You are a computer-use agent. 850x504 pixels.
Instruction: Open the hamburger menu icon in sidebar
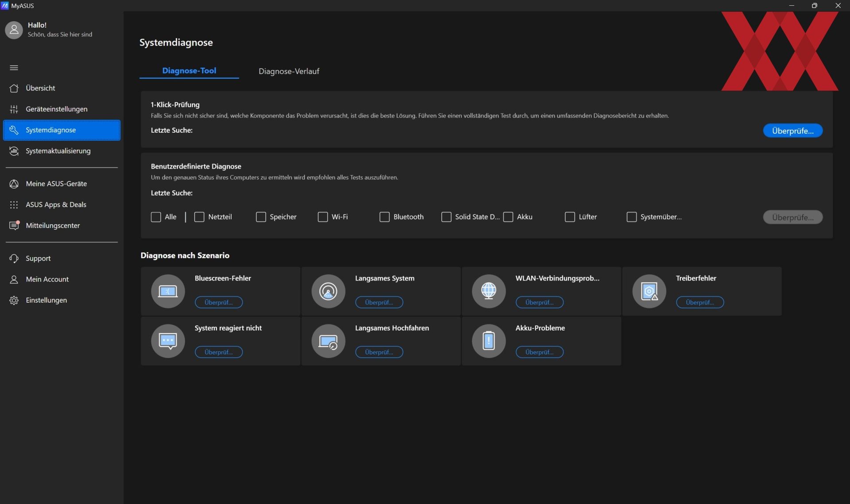click(14, 68)
